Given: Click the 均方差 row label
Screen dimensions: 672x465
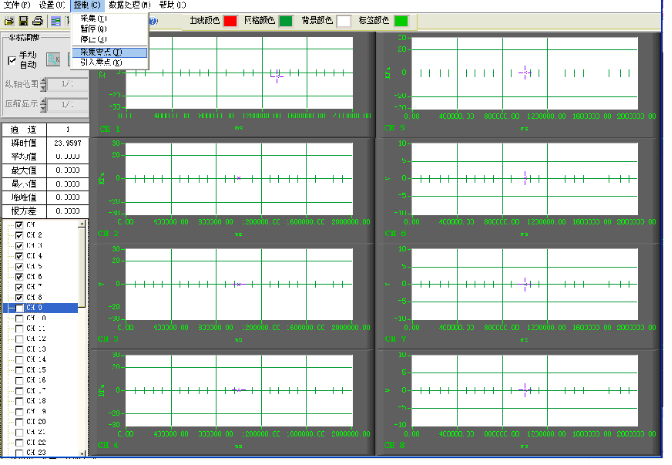Looking at the screenshot, I should (24, 212).
